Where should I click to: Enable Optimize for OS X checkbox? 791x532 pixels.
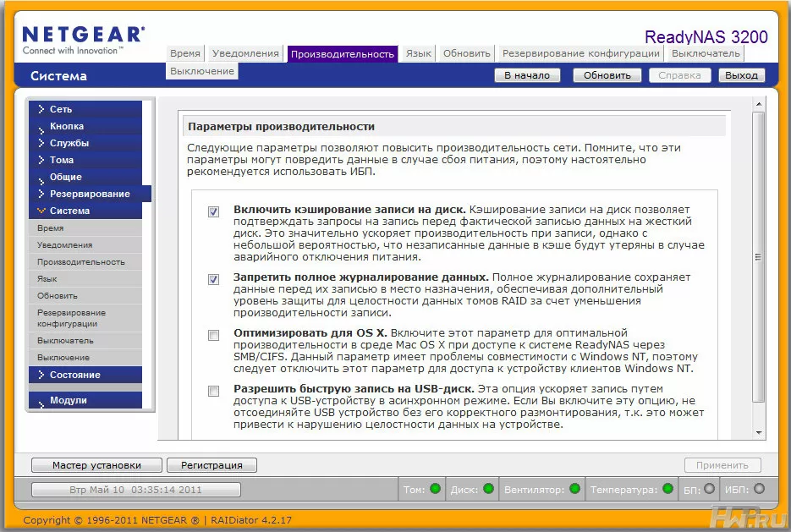pyautogui.click(x=214, y=335)
